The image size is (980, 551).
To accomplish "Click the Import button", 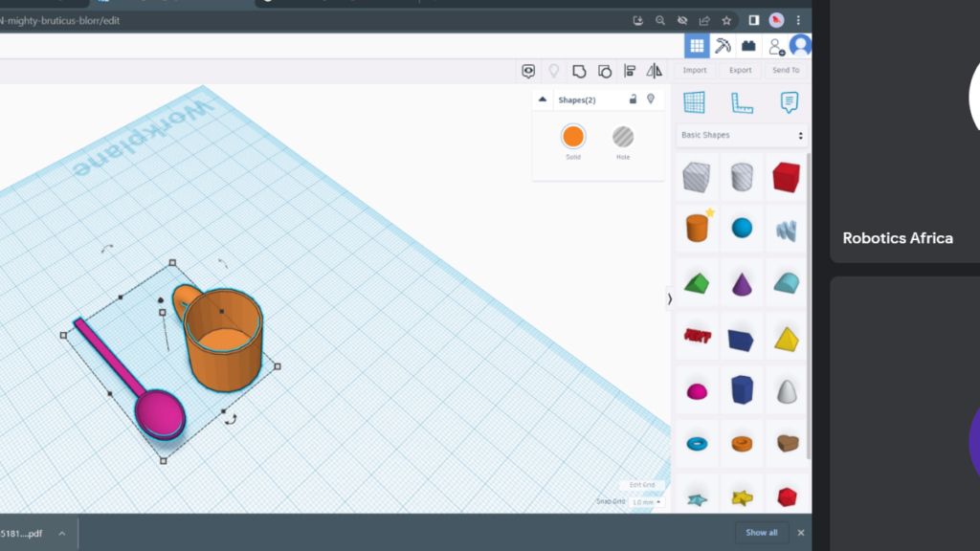I will pyautogui.click(x=695, y=71).
